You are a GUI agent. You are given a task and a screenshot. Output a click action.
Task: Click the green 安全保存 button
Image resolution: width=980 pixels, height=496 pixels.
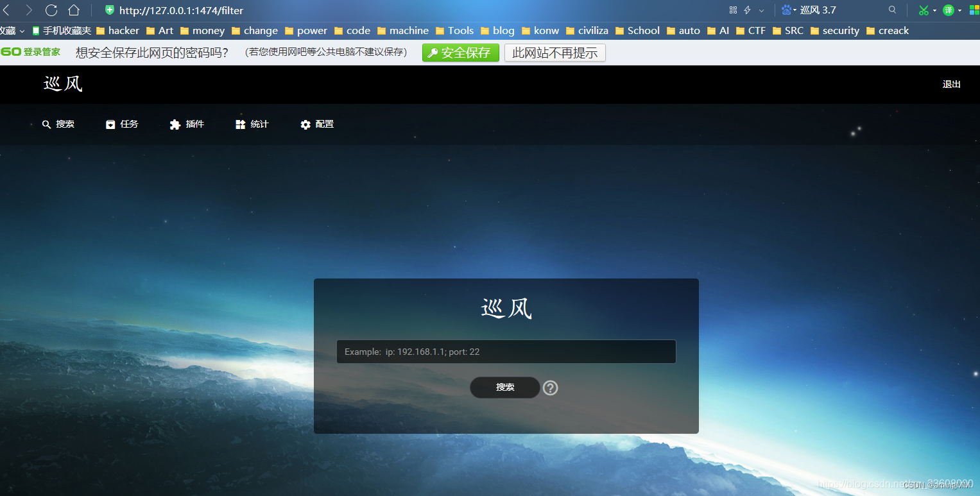click(460, 53)
